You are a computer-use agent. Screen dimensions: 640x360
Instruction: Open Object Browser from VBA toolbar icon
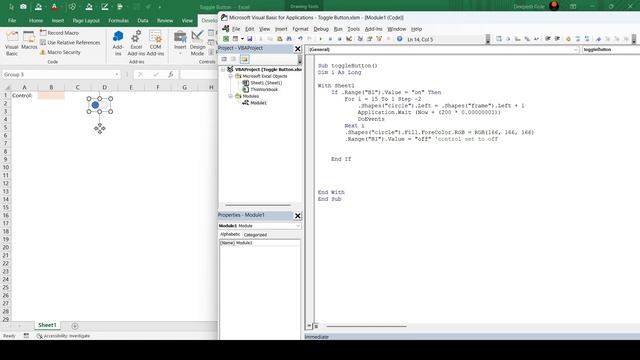379,39
